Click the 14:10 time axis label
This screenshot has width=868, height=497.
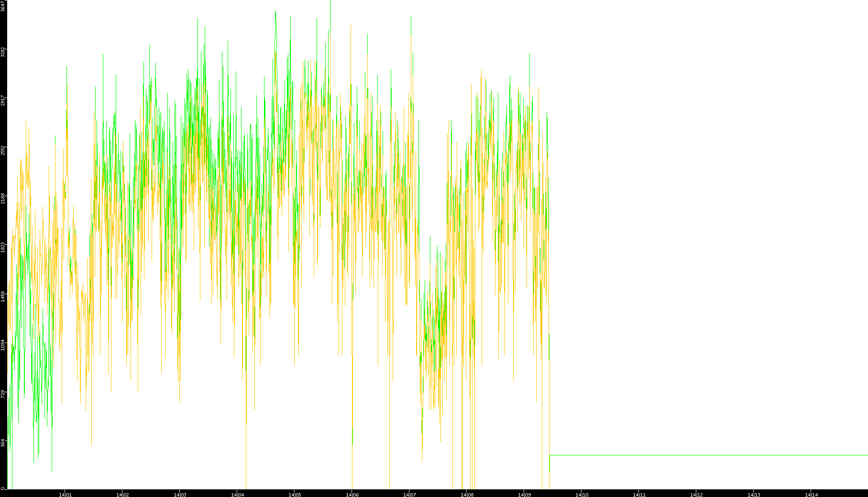coord(582,495)
